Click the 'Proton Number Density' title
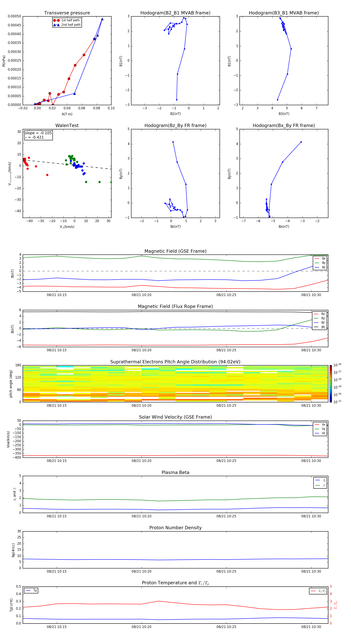The width and height of the screenshot is (351, 644). pos(175,528)
